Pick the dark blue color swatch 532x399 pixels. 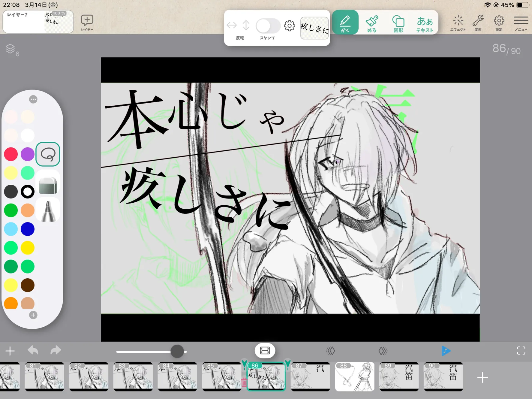(x=28, y=229)
